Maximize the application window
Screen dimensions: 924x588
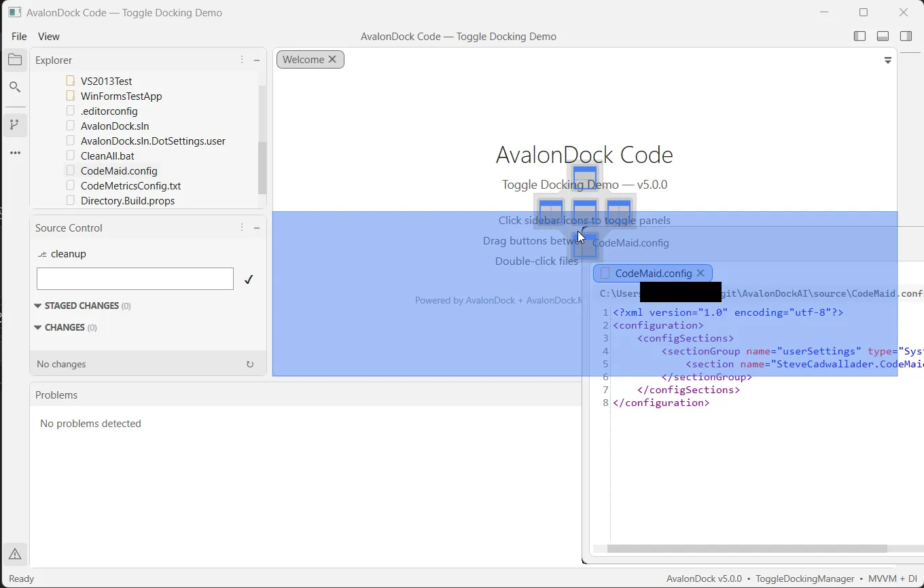pos(864,12)
